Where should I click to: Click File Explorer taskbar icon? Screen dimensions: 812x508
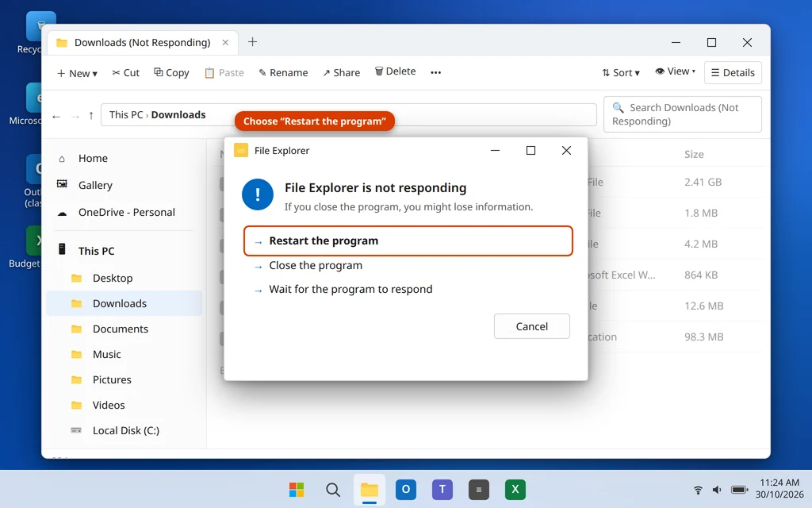[370, 489]
